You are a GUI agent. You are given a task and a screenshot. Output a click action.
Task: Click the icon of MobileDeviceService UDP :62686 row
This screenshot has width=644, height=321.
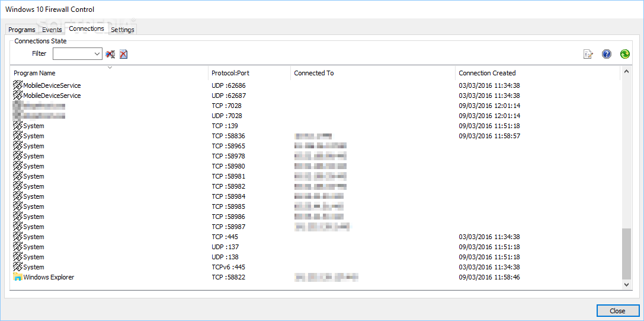(18, 85)
